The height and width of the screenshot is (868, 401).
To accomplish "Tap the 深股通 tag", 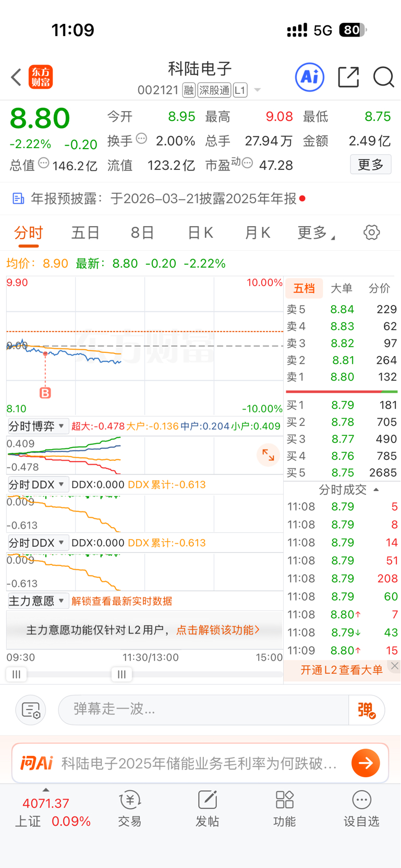I will click(x=214, y=90).
